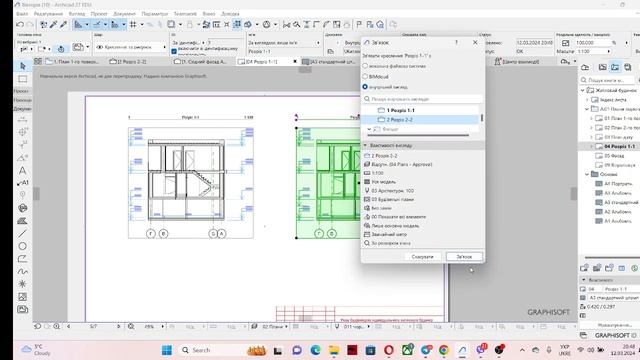Select the Label tool (A1) in toolbox
640x360 pixels.
click(x=22, y=183)
